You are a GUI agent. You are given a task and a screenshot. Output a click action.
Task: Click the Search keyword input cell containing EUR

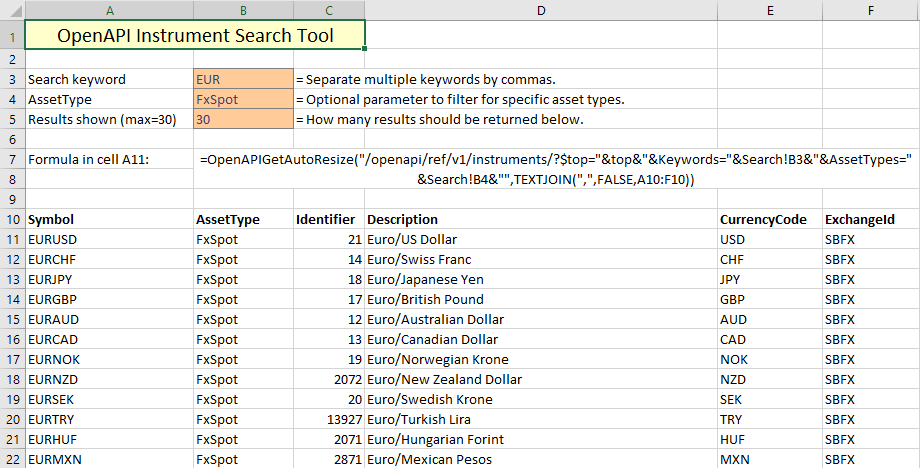click(x=243, y=79)
